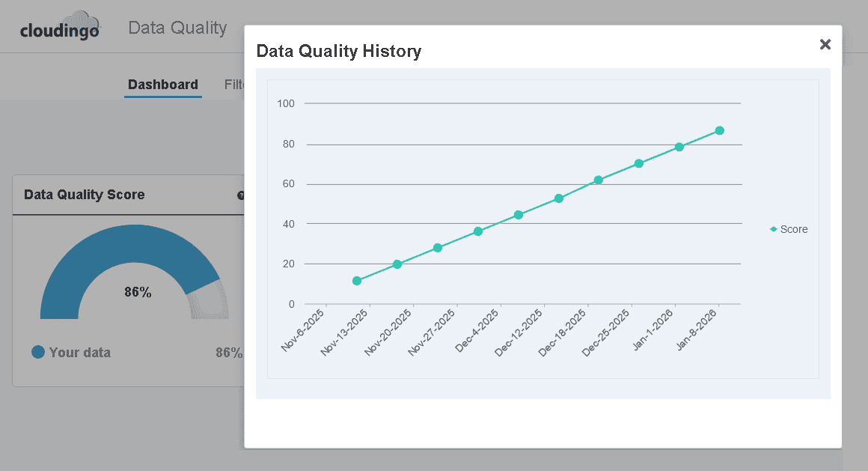Click the blue circle beside Your data
This screenshot has height=471, width=868.
point(39,352)
